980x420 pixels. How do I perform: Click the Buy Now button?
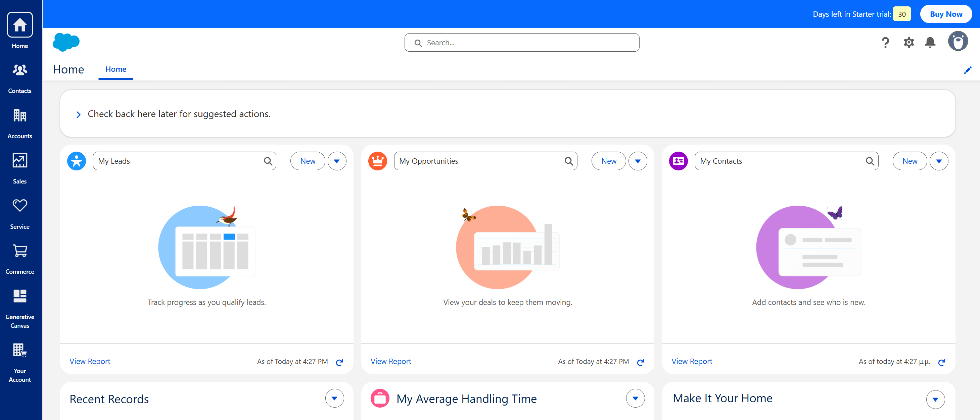946,14
